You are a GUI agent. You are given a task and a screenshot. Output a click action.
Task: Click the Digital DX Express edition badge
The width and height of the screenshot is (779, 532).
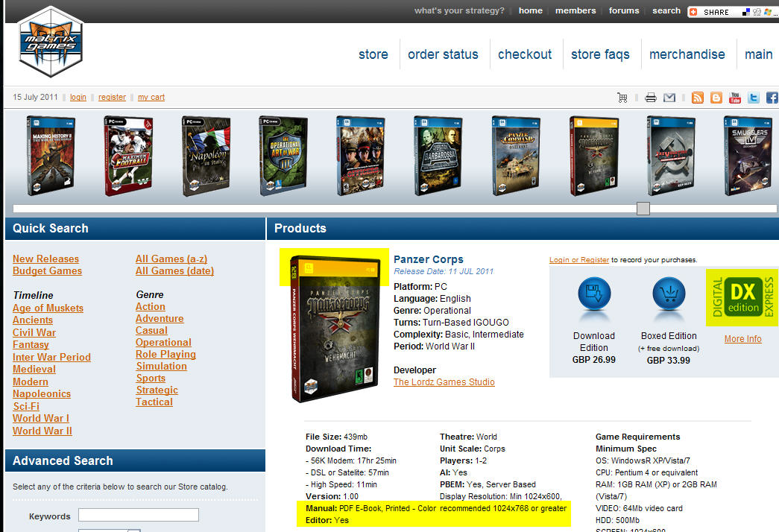click(x=742, y=297)
